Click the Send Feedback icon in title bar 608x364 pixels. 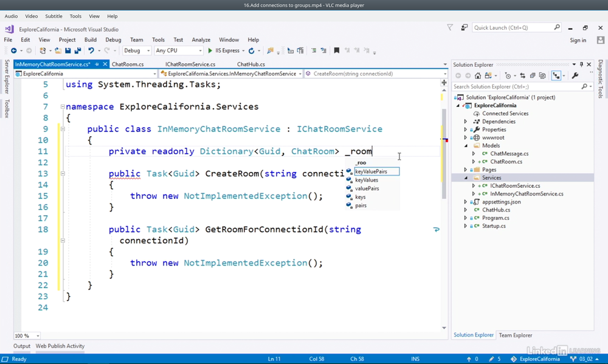(464, 27)
